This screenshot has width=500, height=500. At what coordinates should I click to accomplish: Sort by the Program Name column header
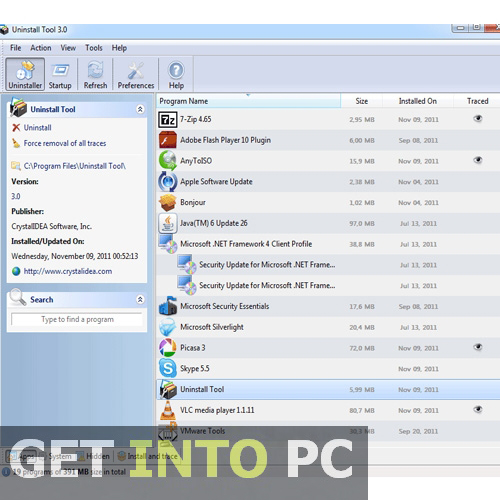coord(249,101)
